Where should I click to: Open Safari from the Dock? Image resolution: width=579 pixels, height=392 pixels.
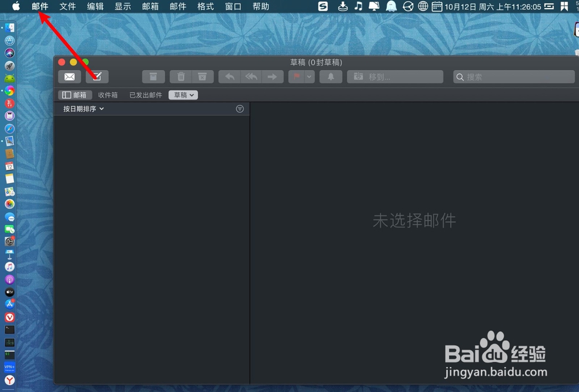[x=9, y=129]
